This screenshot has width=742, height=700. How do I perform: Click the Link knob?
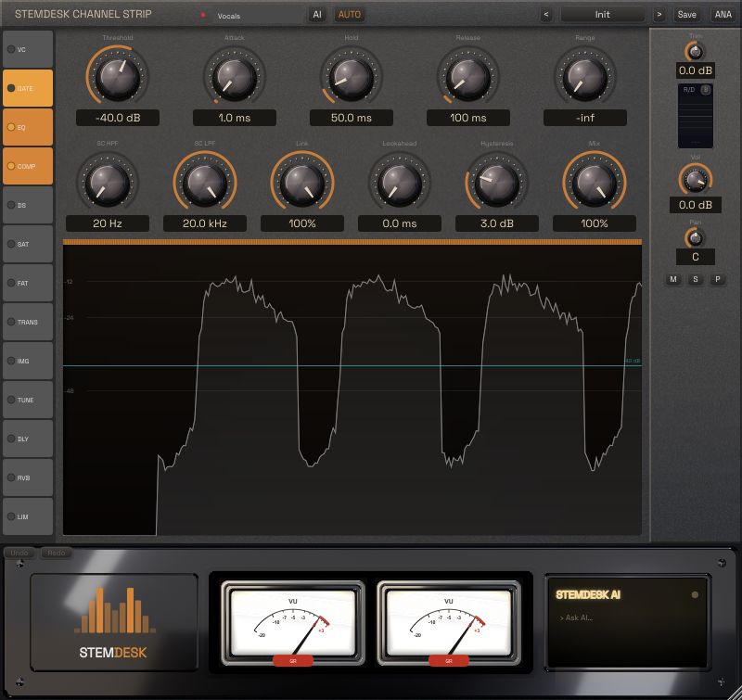tap(302, 183)
